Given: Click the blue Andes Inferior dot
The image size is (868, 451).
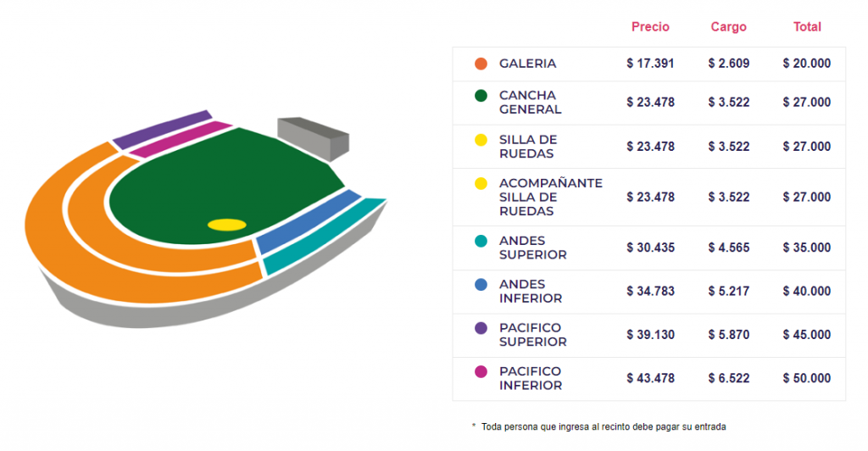Looking at the screenshot, I should [x=481, y=285].
